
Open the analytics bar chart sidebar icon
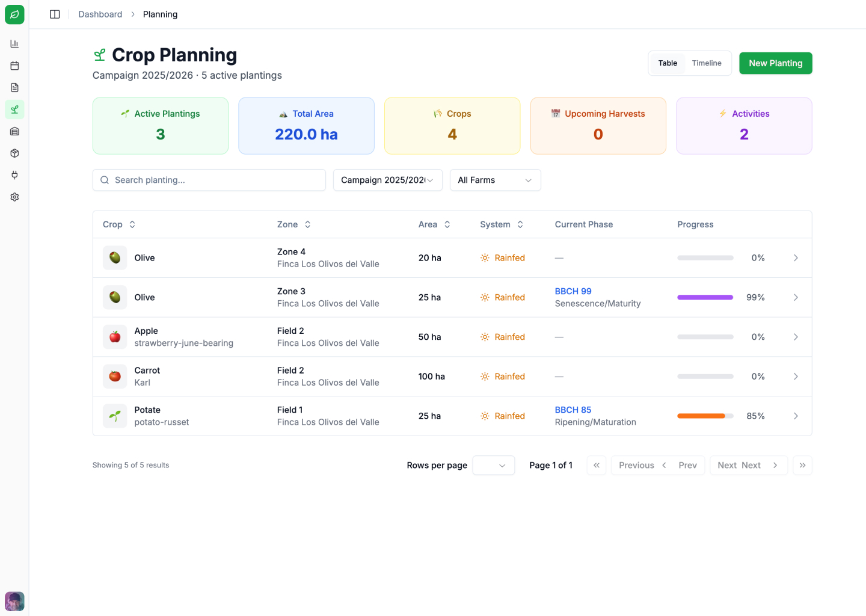[x=14, y=43]
